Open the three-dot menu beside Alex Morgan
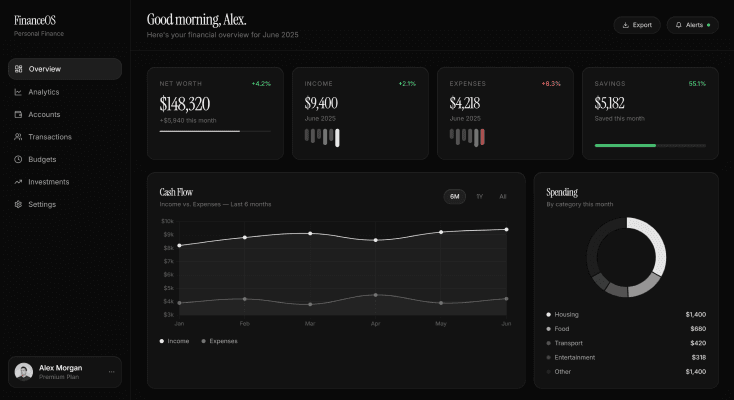The width and height of the screenshot is (734, 400). click(x=111, y=372)
